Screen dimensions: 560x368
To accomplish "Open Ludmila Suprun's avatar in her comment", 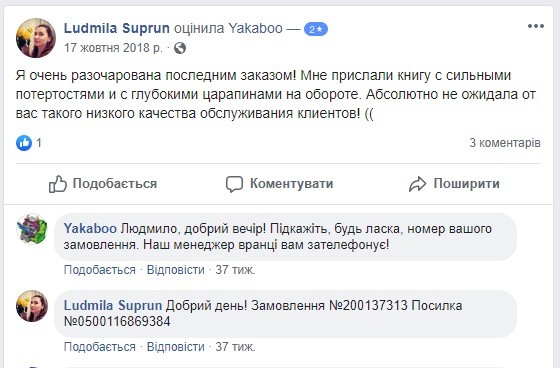I will pos(32,306).
